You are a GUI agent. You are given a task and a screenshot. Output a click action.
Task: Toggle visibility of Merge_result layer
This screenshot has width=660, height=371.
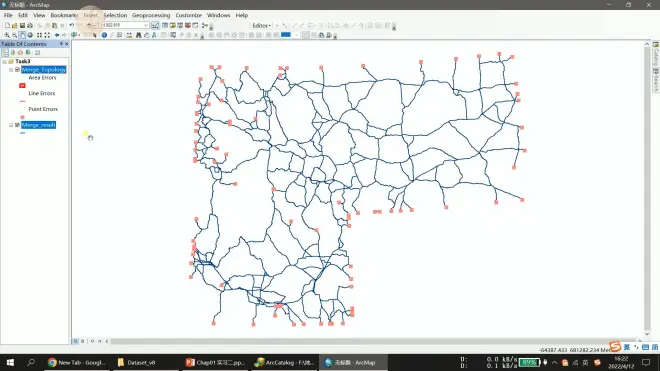(17, 125)
